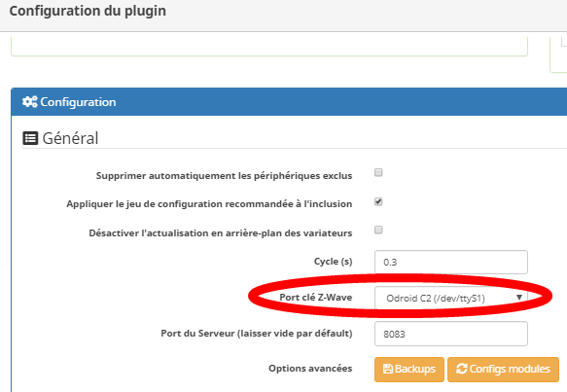This screenshot has height=392, width=567.
Task: Click the Port du Serveur label text
Action: tap(257, 334)
